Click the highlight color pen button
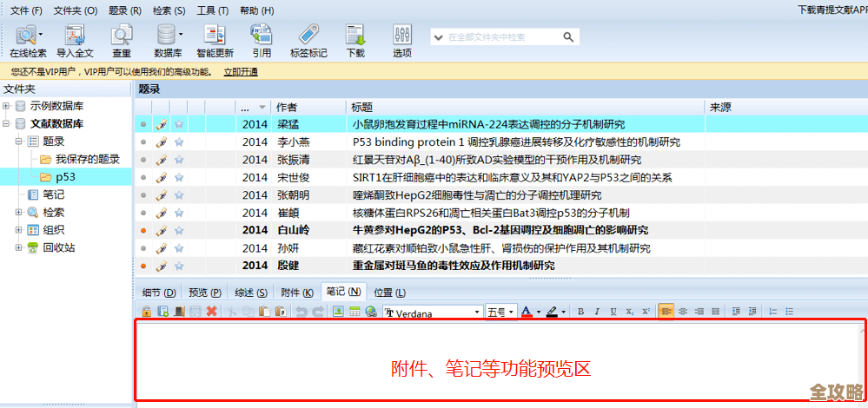The height and width of the screenshot is (408, 868). tap(552, 312)
